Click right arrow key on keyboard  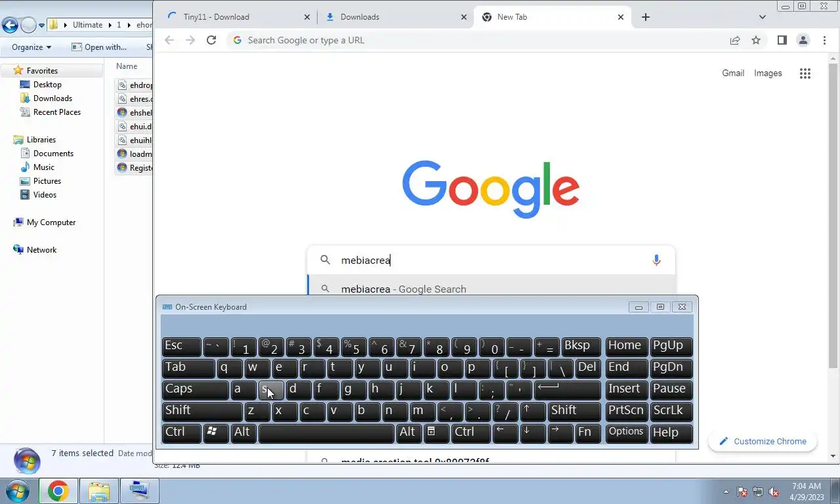click(x=560, y=433)
